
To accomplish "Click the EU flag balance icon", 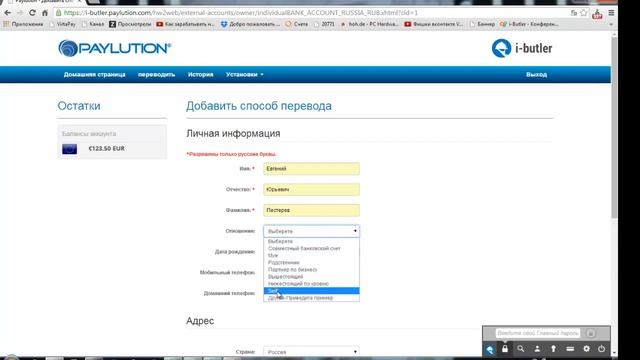I will click(x=69, y=149).
